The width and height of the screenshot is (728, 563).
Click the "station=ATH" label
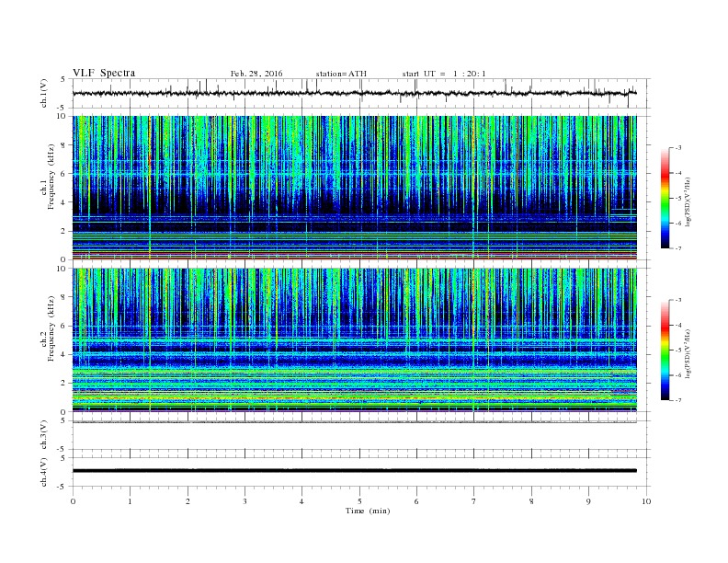coord(341,74)
